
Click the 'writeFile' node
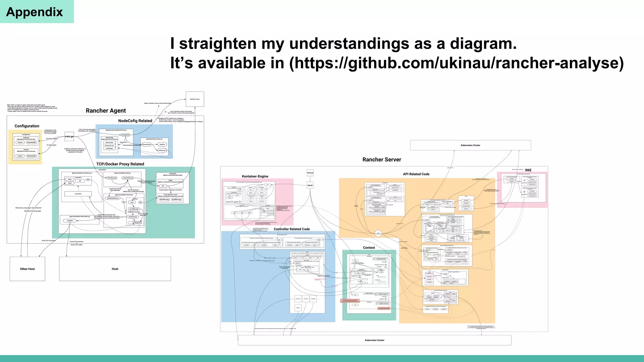162,145
